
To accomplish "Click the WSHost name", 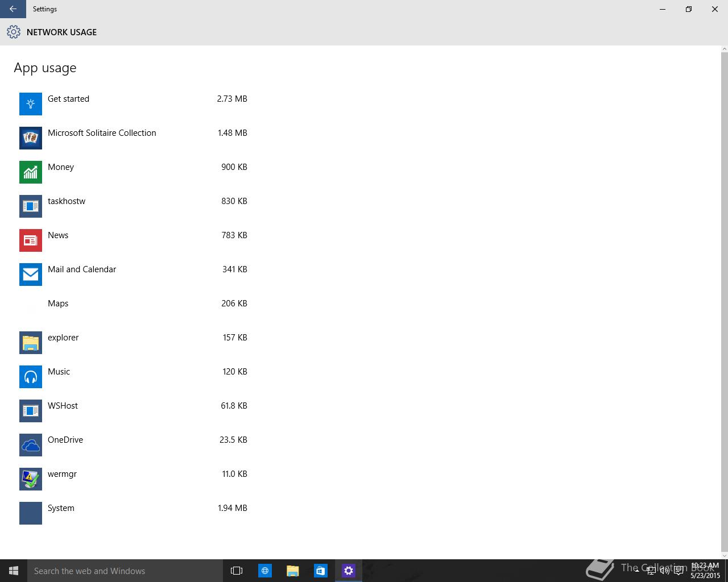I will pos(63,406).
